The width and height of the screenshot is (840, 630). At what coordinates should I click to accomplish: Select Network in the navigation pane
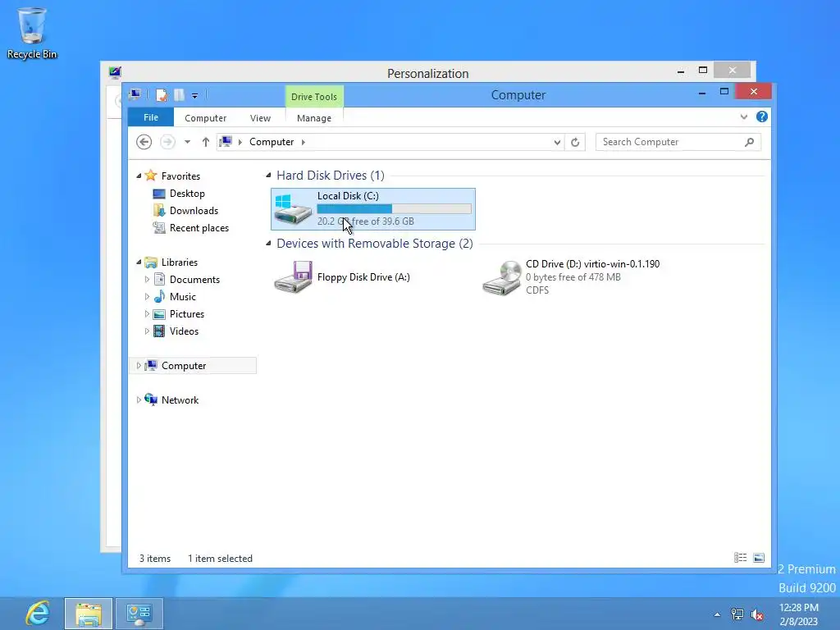coord(180,399)
